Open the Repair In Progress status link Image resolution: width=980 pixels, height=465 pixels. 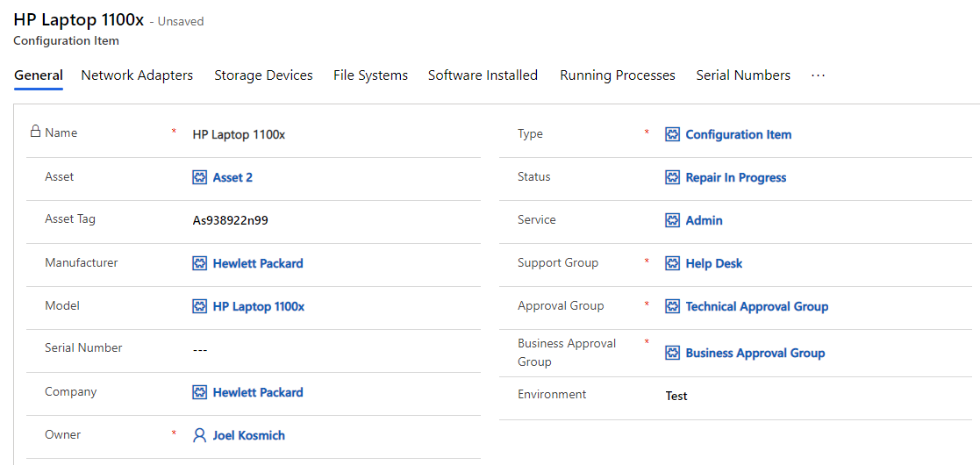coord(735,177)
